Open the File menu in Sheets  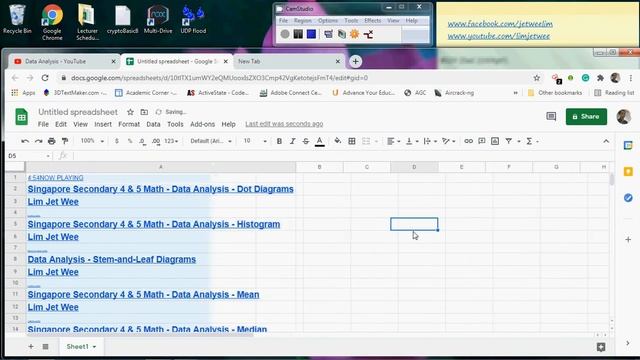coord(43,124)
